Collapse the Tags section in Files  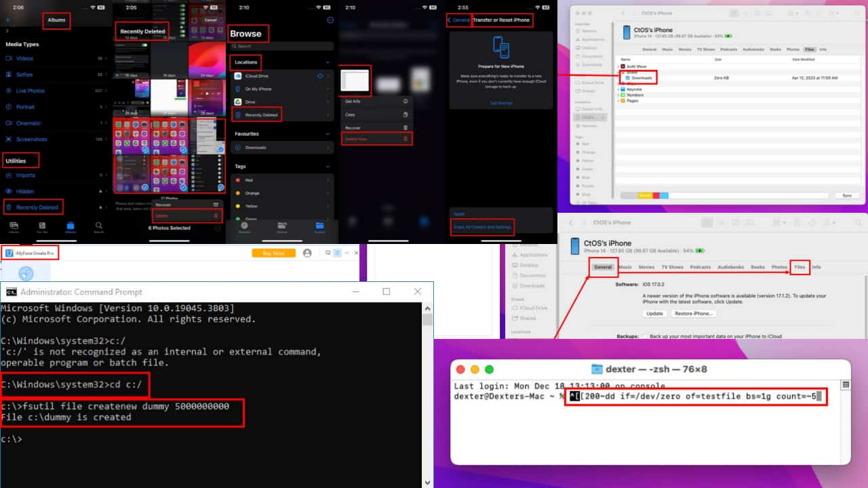pyautogui.click(x=329, y=167)
